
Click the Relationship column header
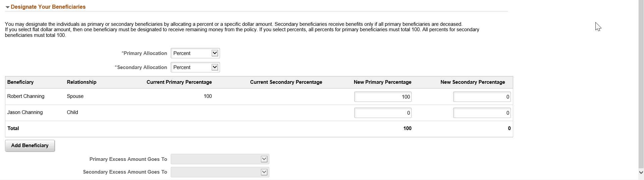[x=82, y=82]
